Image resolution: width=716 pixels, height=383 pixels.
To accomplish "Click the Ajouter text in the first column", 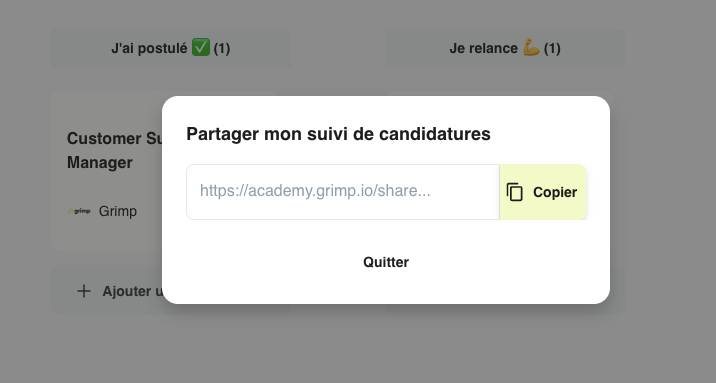I will tap(132, 291).
